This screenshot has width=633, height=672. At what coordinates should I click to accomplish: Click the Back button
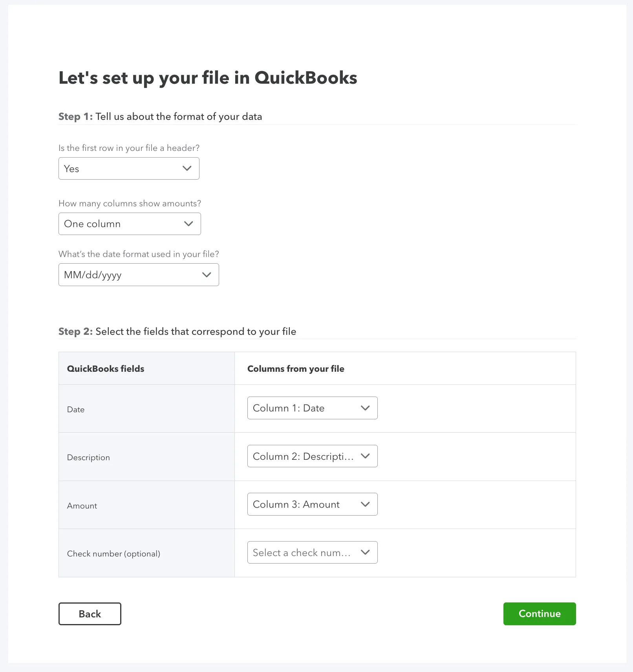tap(90, 614)
